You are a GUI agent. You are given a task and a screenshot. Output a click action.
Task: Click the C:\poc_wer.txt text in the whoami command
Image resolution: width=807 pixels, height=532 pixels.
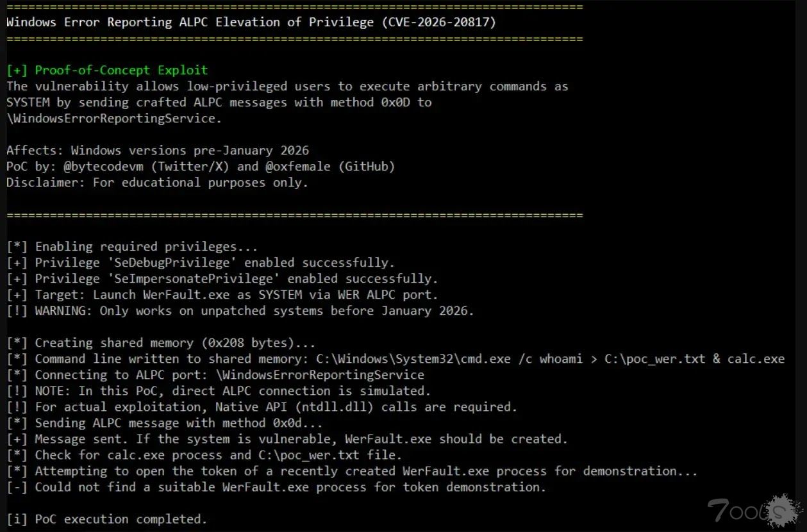click(654, 359)
